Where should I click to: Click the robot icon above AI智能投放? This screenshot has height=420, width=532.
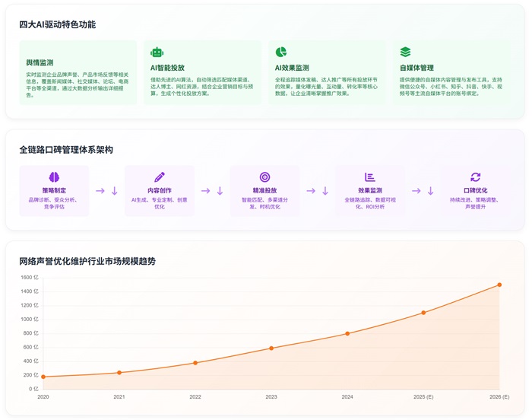tap(157, 52)
